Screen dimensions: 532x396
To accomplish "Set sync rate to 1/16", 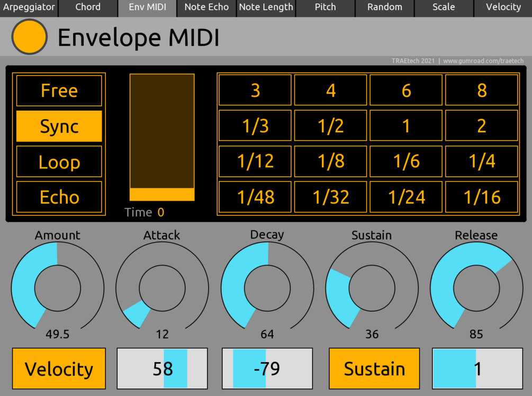I will pyautogui.click(x=482, y=197).
